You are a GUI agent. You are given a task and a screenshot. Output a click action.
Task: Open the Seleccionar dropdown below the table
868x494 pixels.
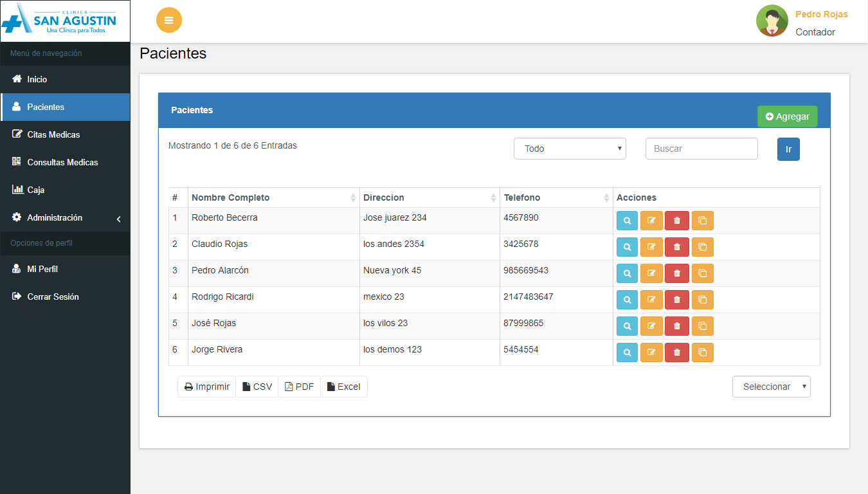click(771, 387)
